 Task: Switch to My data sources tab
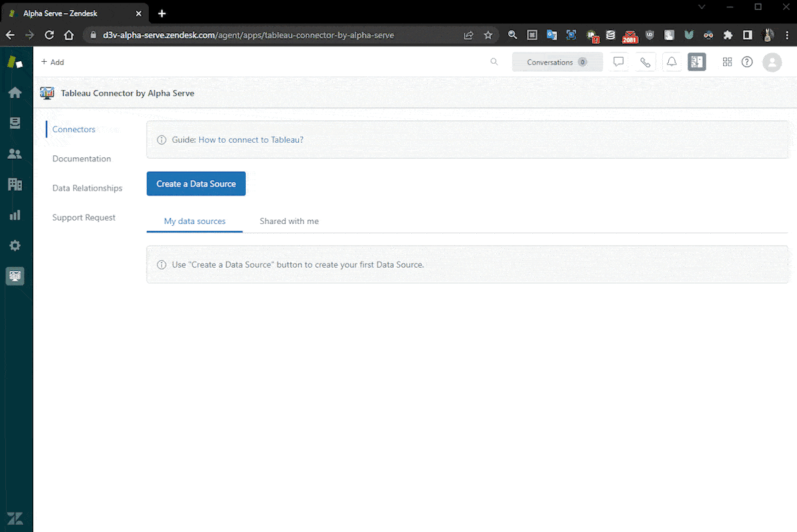click(195, 221)
